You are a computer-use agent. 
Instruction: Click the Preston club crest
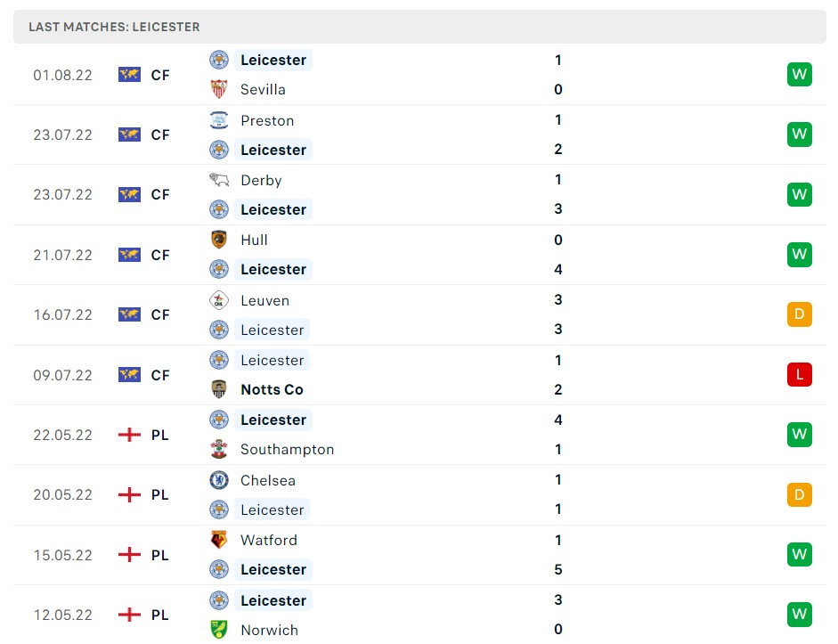click(x=219, y=120)
